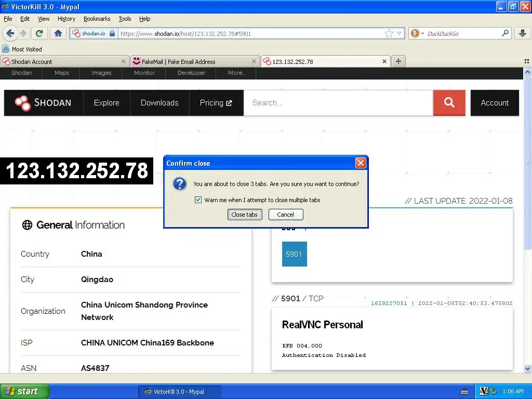Click Cancel in Confirm close dialog
This screenshot has height=399, width=532.
click(x=285, y=215)
